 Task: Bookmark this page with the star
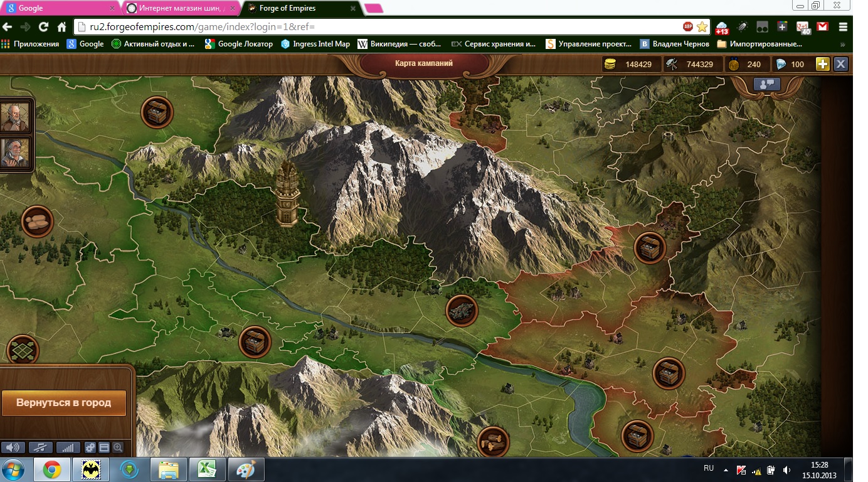point(702,27)
